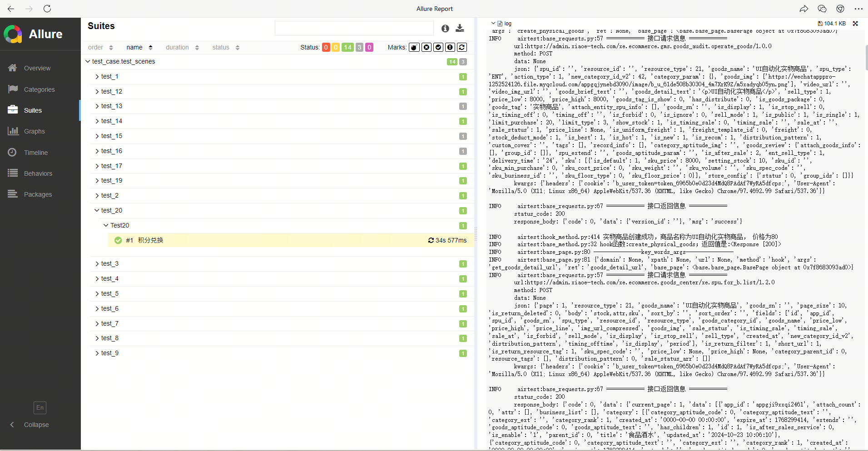Click the download CSV icon in Suites header
The height and width of the screenshot is (451, 868).
click(460, 28)
